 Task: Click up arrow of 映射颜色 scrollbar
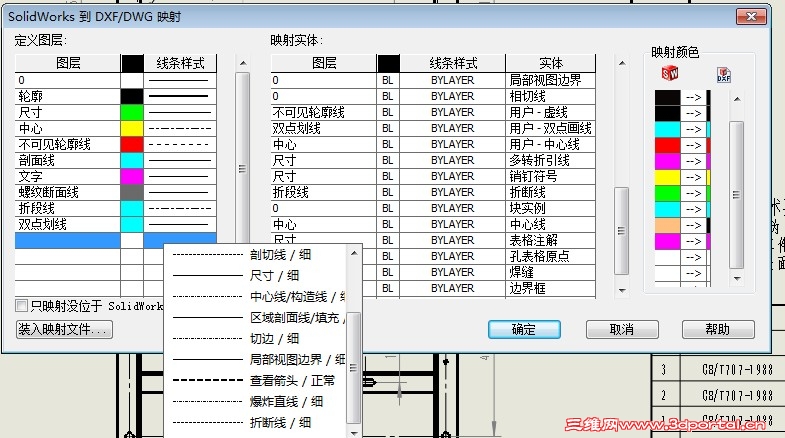coord(737,99)
